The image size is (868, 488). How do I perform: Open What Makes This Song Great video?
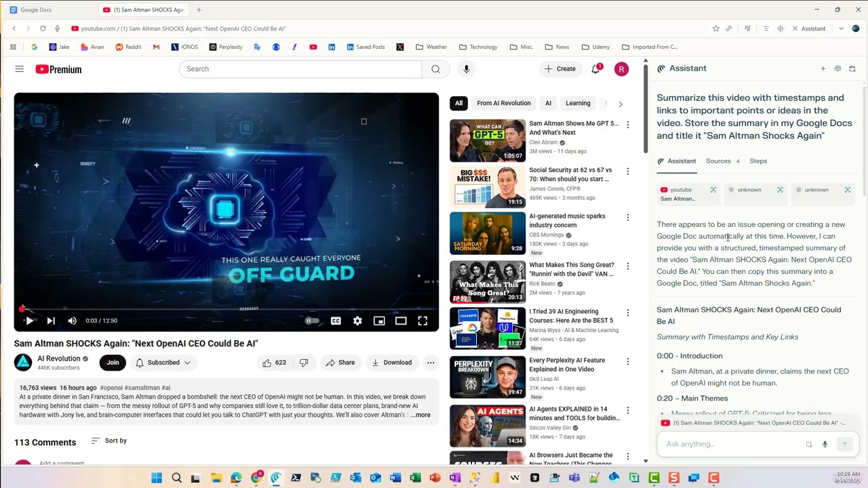488,282
